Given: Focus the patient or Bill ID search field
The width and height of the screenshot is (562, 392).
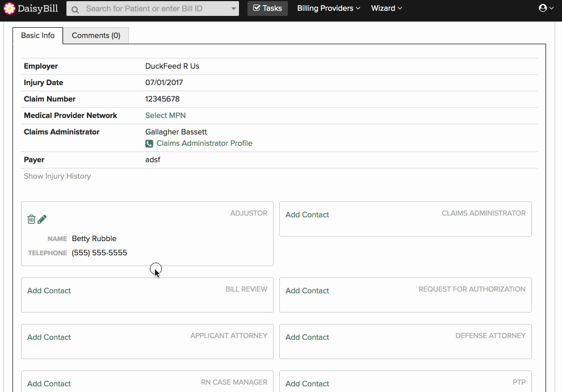Looking at the screenshot, I should (153, 9).
